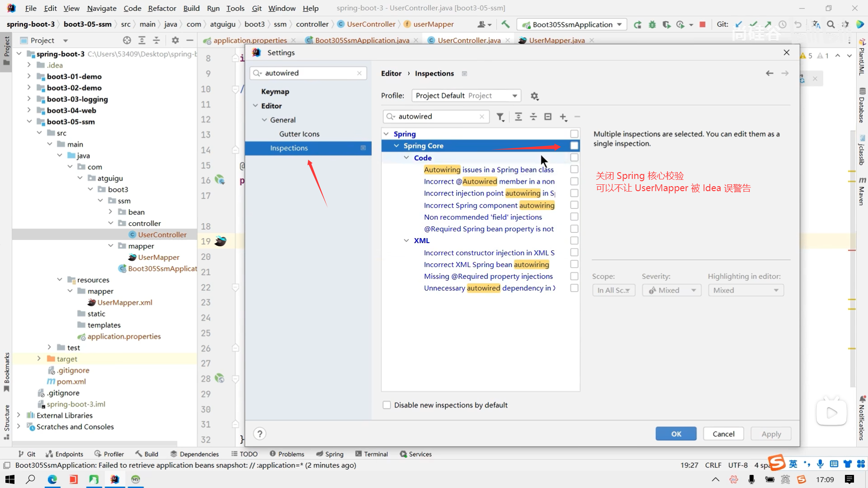The width and height of the screenshot is (868, 488).
Task: Click the expand all inspections icon
Action: pos(519,117)
